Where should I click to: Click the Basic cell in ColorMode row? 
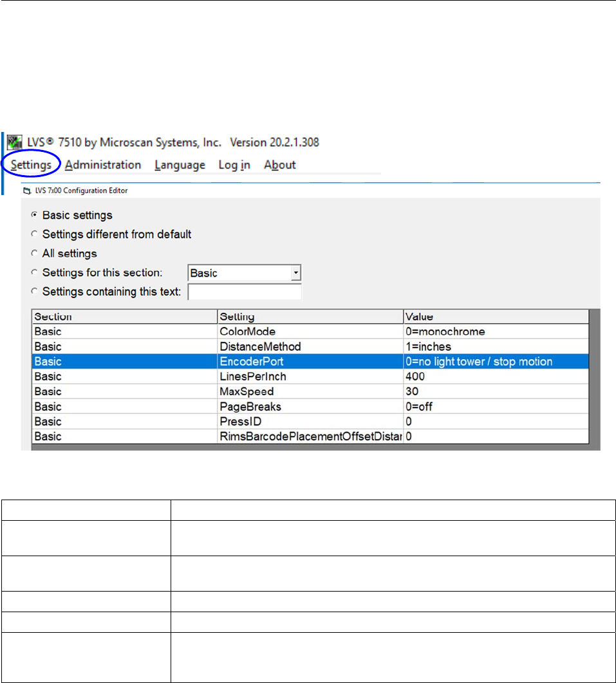click(125, 332)
